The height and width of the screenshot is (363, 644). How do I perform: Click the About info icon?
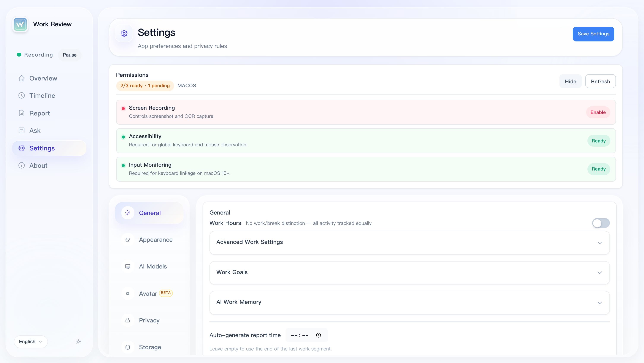22,165
